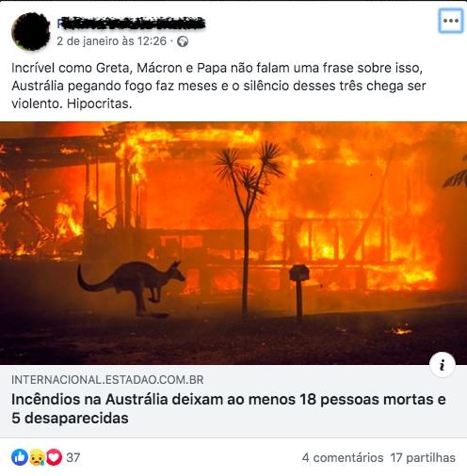View the '17 partilhas' shares list
The image size is (467, 476).
(423, 457)
